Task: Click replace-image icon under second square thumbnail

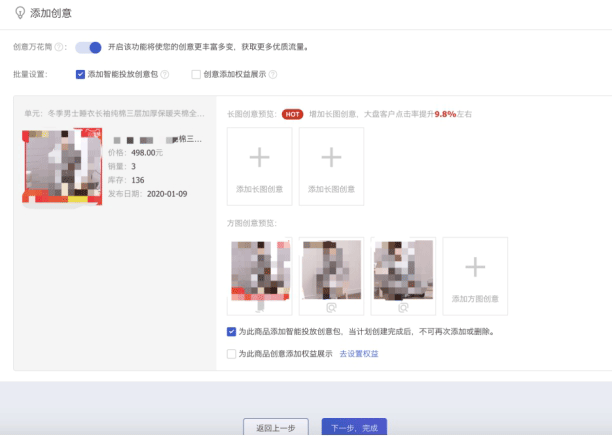Action: (332, 309)
